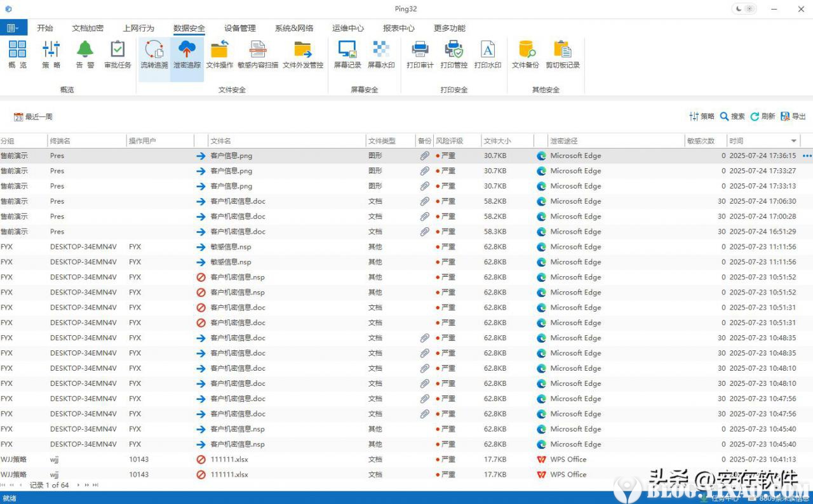Open the 报表中心 tab
Screen dimensions: 813x504
point(398,28)
